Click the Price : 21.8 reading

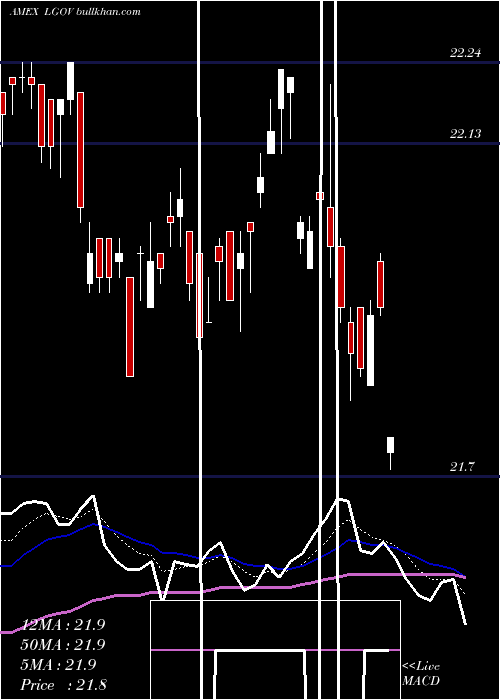63,685
